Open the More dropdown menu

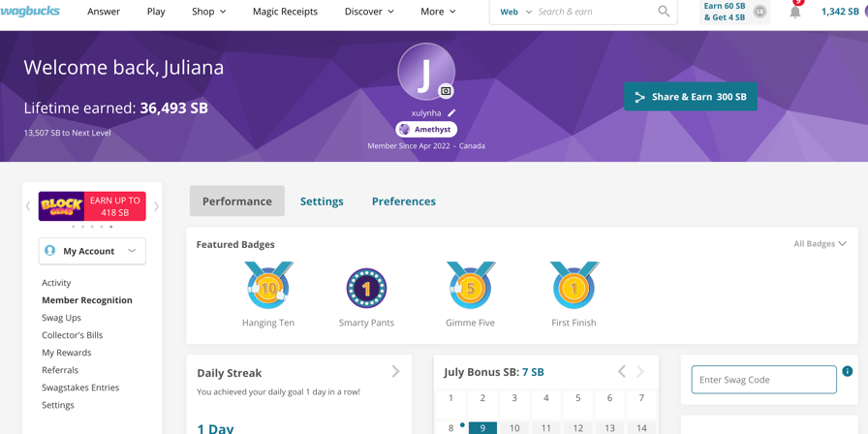point(438,12)
